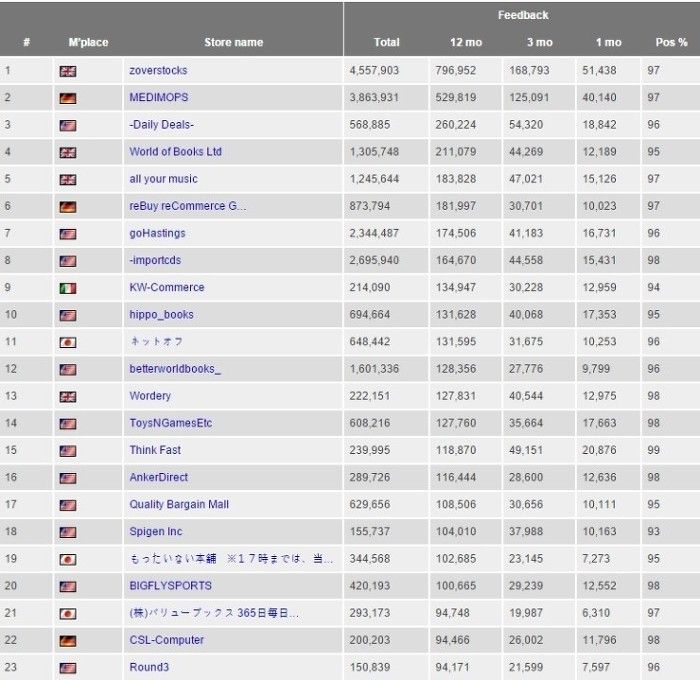Click the Italian flag beside KW-Commerce
700x680 pixels.
point(68,288)
